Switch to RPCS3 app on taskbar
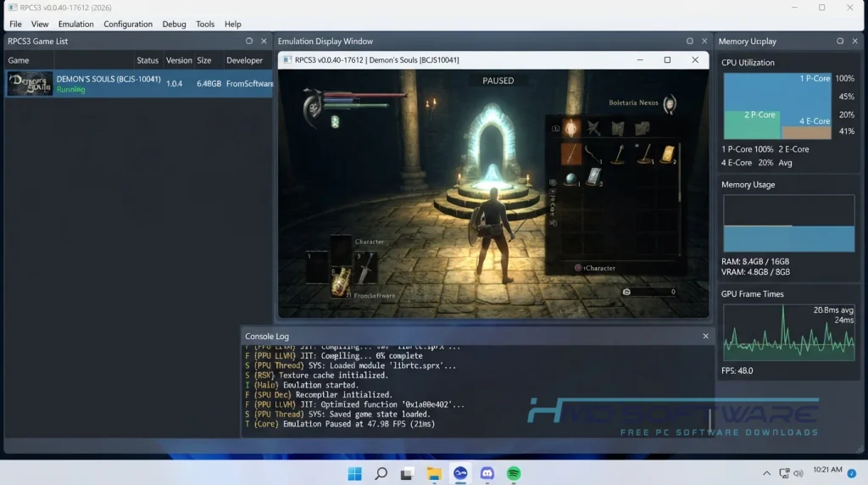The image size is (868, 485). click(x=460, y=473)
